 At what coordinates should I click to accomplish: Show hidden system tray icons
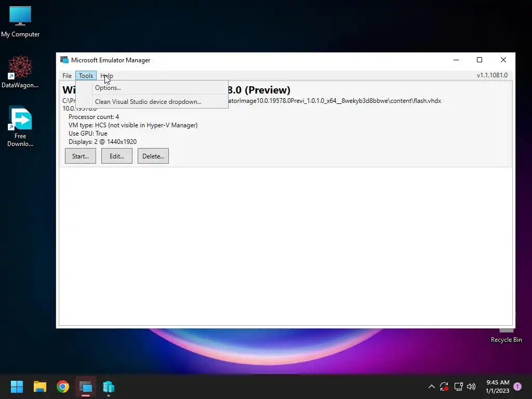[x=432, y=387]
